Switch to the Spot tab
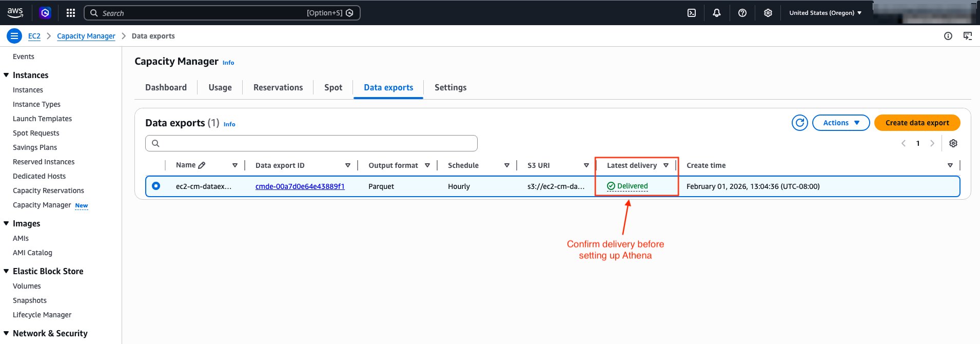The height and width of the screenshot is (344, 980). pyautogui.click(x=333, y=87)
